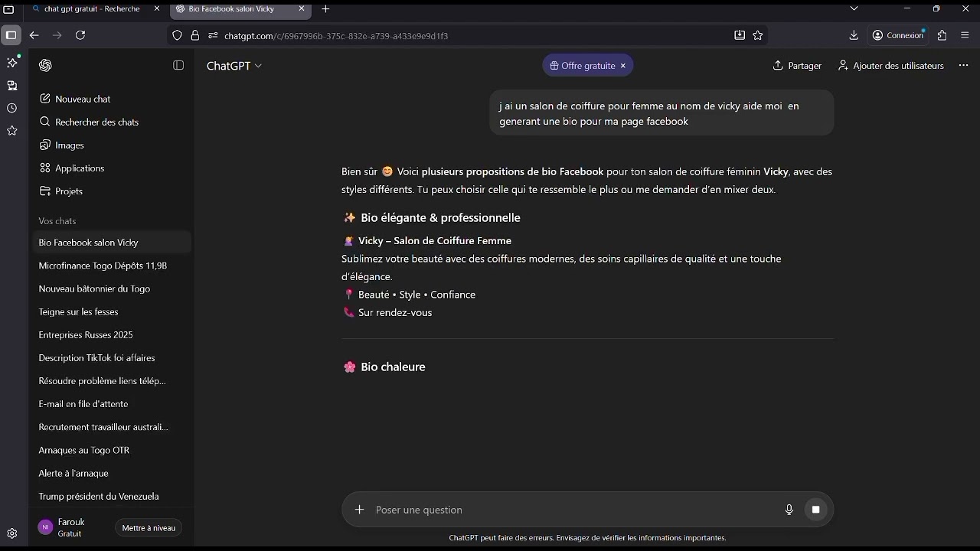Open chat Alerte à l'arnaque
The height and width of the screenshot is (551, 980).
(111, 473)
